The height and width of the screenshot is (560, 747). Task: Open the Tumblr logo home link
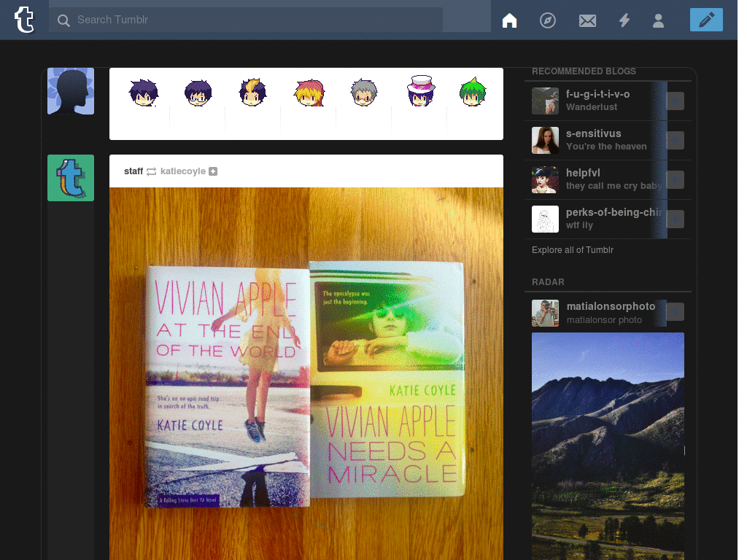point(24,20)
